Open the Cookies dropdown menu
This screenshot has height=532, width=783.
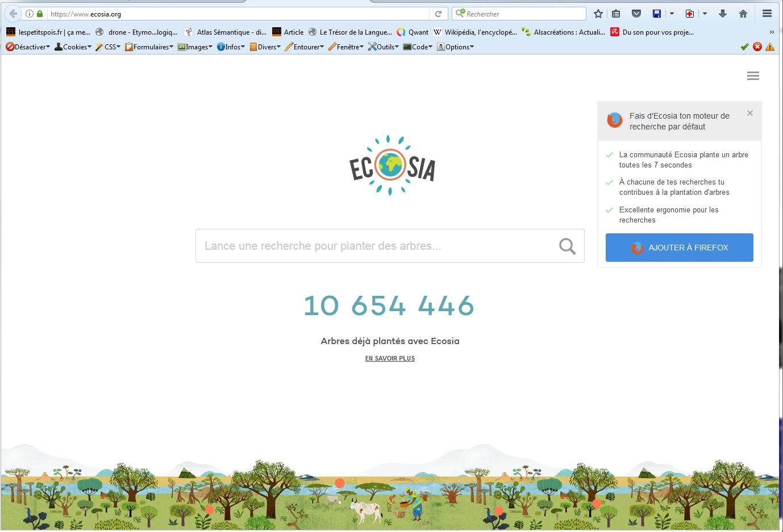(73, 47)
